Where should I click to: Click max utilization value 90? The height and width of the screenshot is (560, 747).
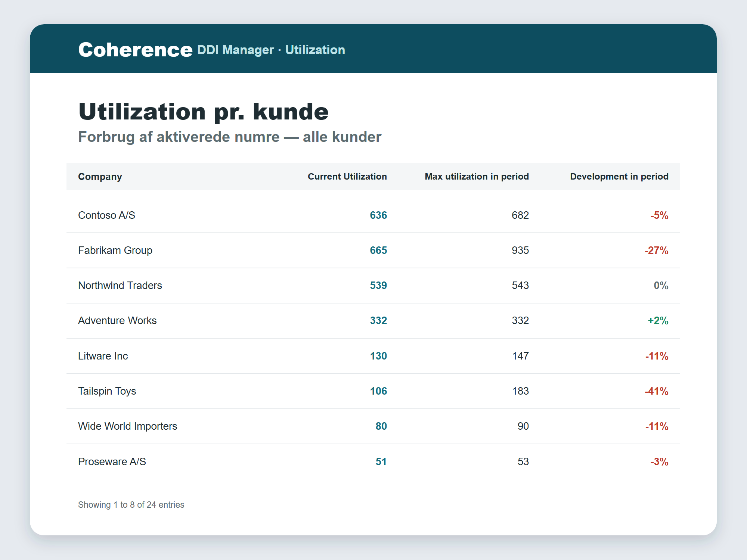523,426
